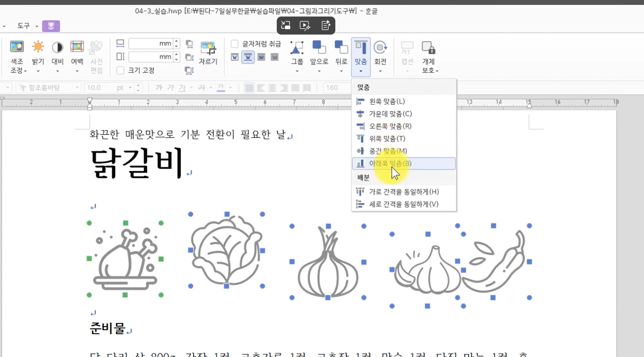Select the cabbage image
This screenshot has width=644, height=357.
coord(226,250)
